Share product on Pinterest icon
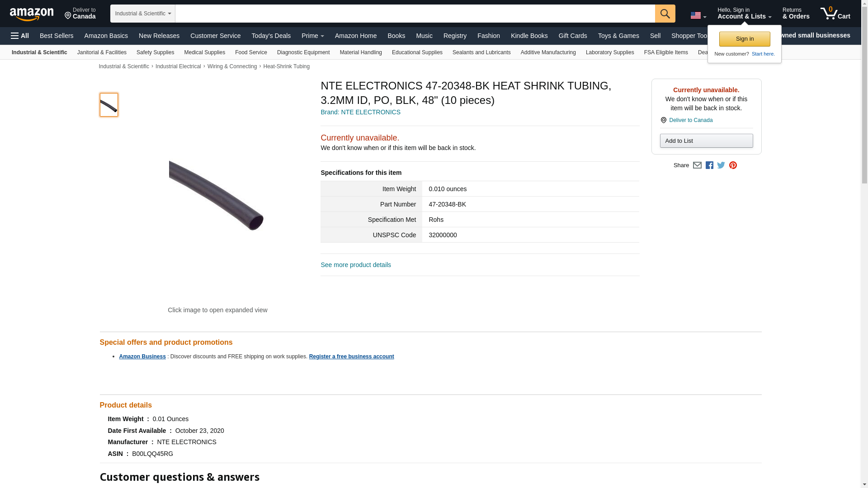The image size is (868, 488). click(733, 165)
